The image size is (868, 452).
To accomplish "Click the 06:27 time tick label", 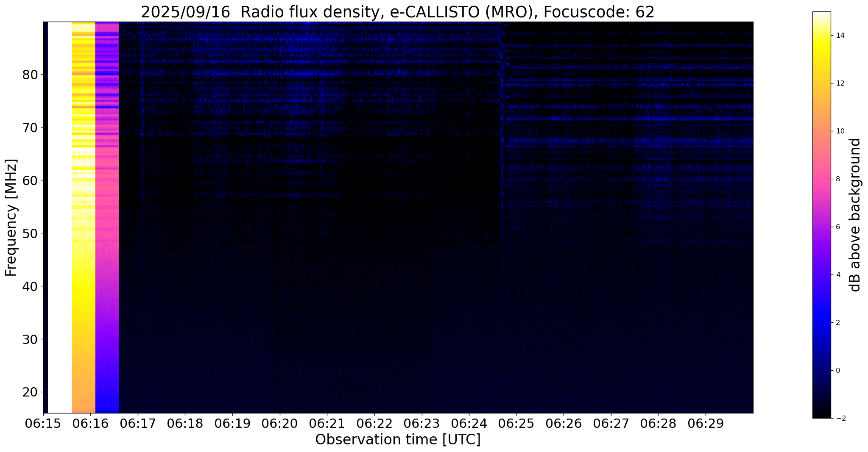I will point(611,424).
